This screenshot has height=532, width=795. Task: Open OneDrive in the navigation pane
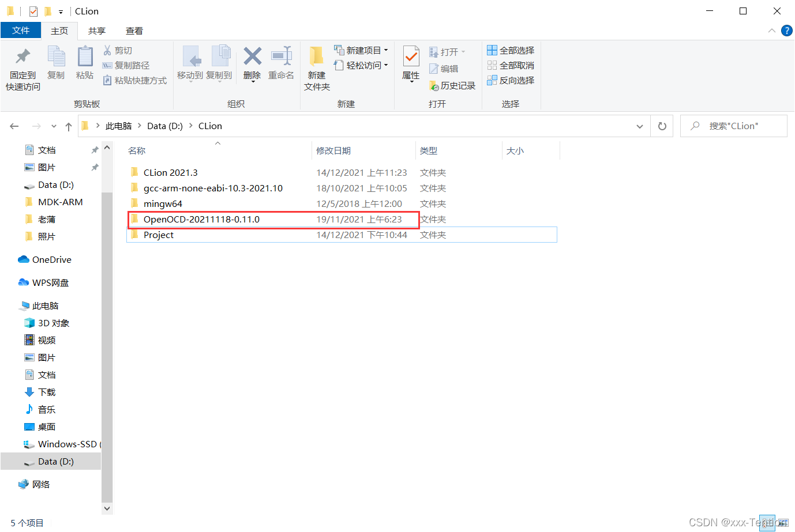(45, 260)
